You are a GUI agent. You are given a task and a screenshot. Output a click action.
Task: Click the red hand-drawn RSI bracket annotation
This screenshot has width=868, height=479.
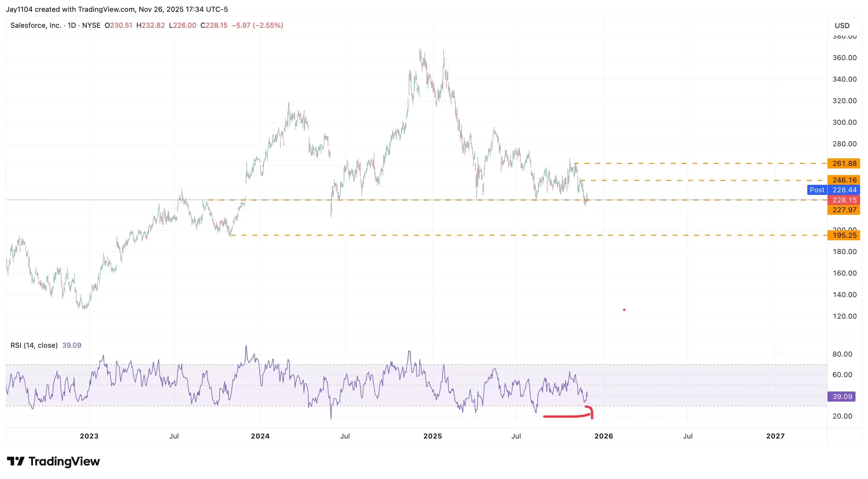coord(570,416)
